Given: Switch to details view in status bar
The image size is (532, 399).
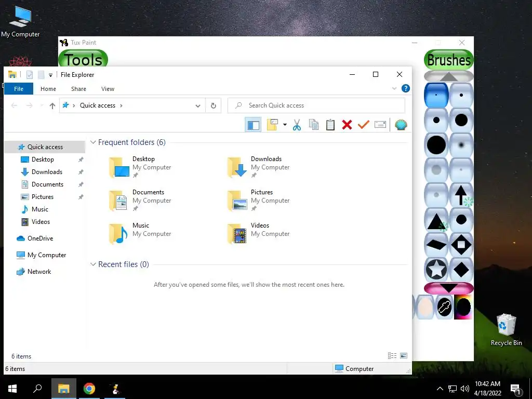Looking at the screenshot, I should point(392,355).
